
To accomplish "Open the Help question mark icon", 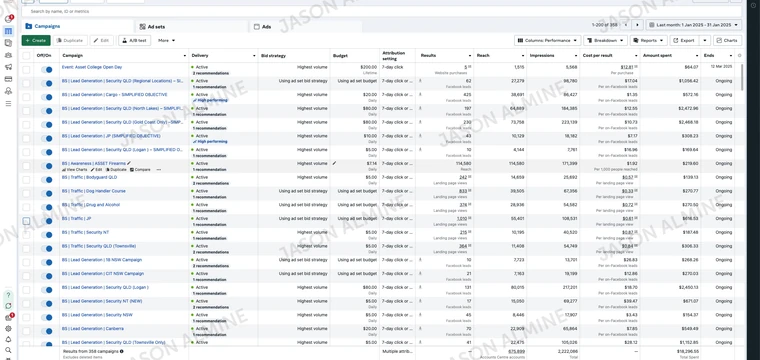I will [8, 295].
